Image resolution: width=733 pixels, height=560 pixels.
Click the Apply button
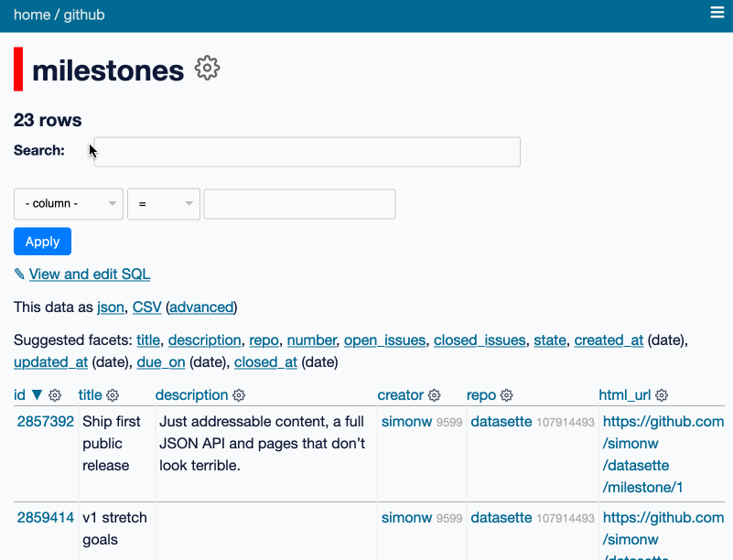click(42, 242)
